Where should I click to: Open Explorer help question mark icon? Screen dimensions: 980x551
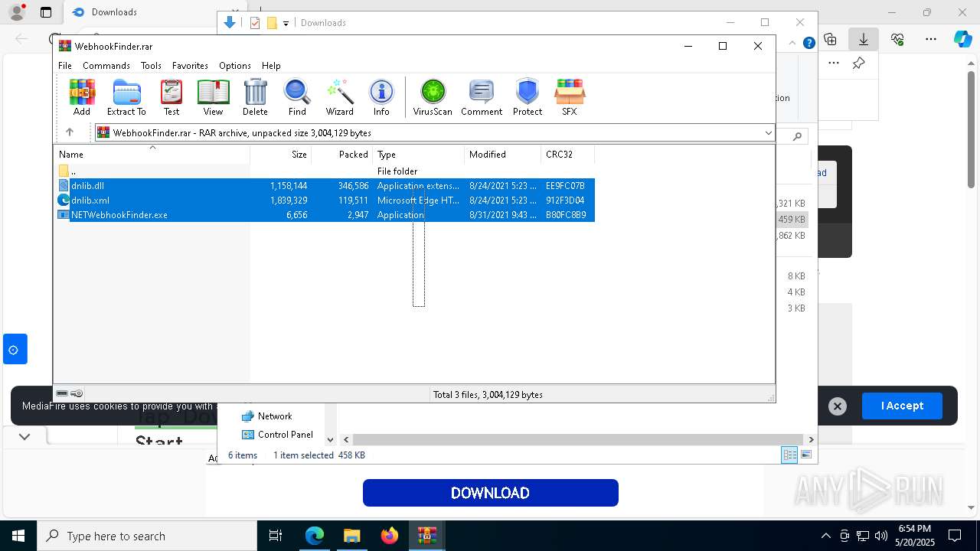pos(808,43)
